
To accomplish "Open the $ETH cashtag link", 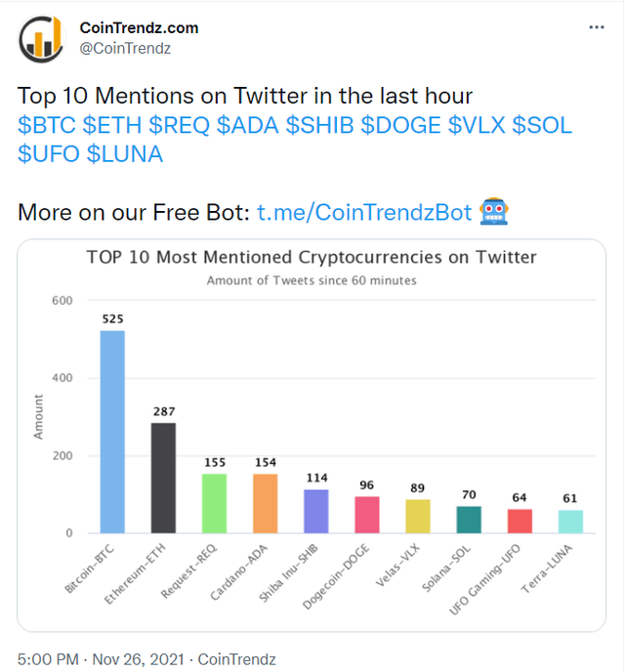I will point(112,125).
